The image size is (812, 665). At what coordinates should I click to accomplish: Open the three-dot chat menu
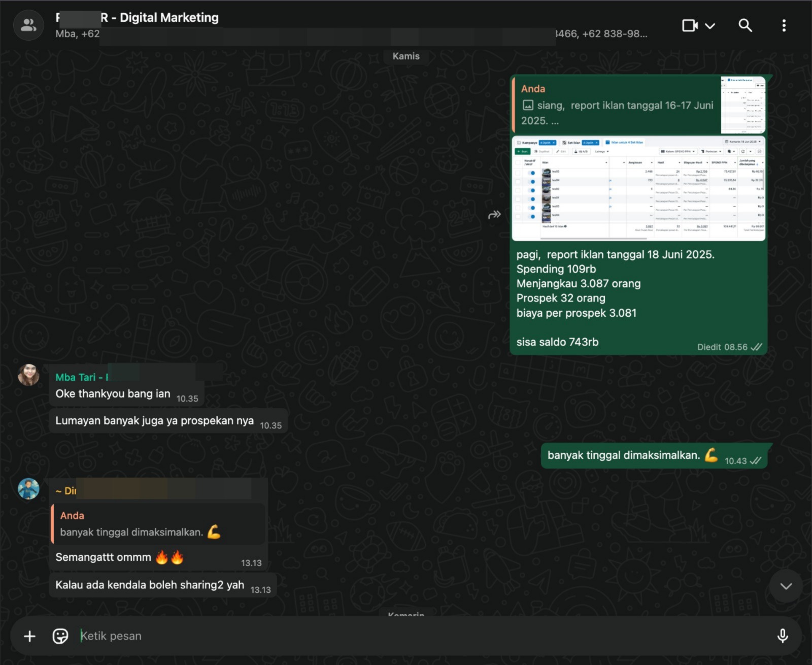click(784, 25)
